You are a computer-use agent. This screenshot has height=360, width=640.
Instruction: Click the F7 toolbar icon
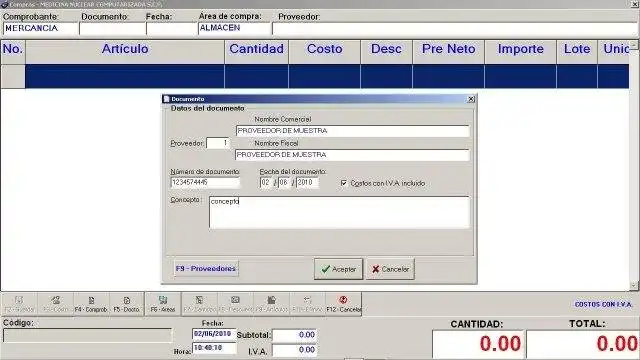tap(199, 304)
